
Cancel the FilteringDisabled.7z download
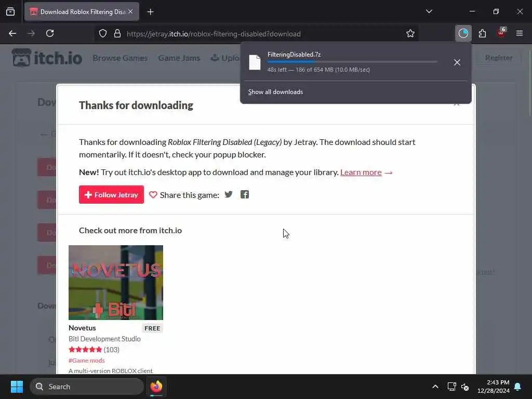(x=457, y=62)
